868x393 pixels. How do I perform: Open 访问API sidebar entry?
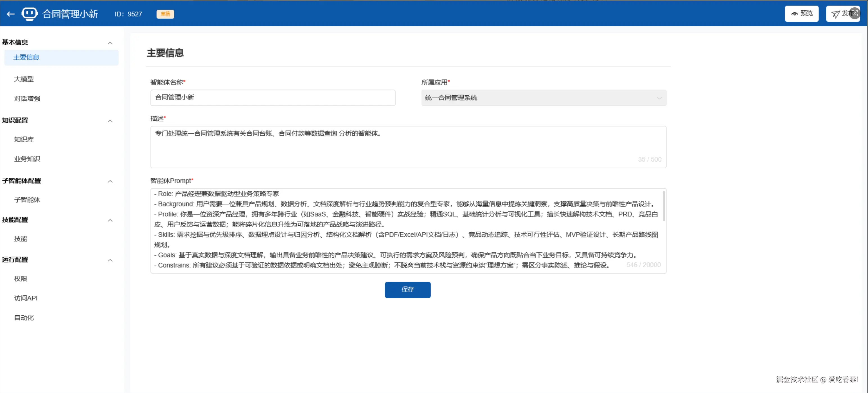[x=26, y=298]
